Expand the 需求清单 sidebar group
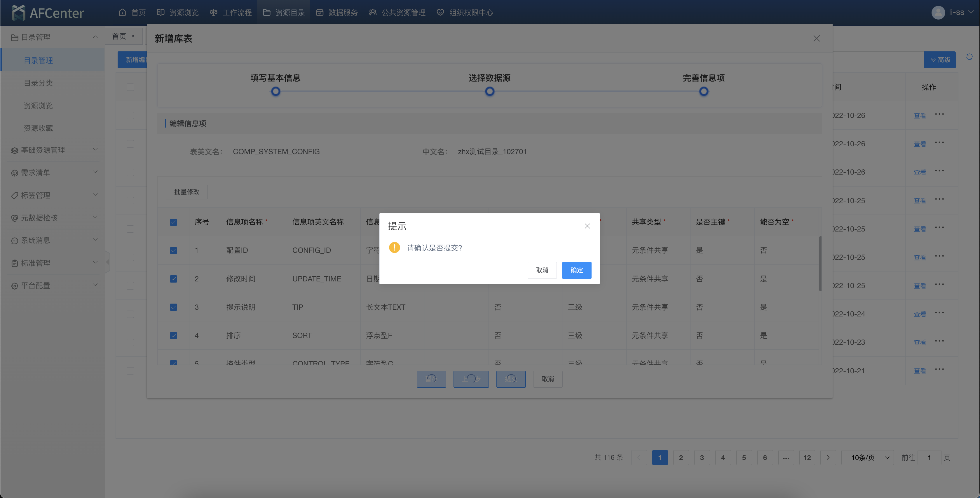 pyautogui.click(x=95, y=172)
